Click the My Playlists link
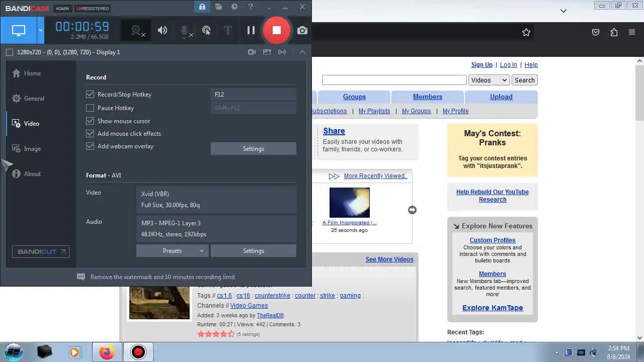The height and width of the screenshot is (362, 644). tap(374, 111)
